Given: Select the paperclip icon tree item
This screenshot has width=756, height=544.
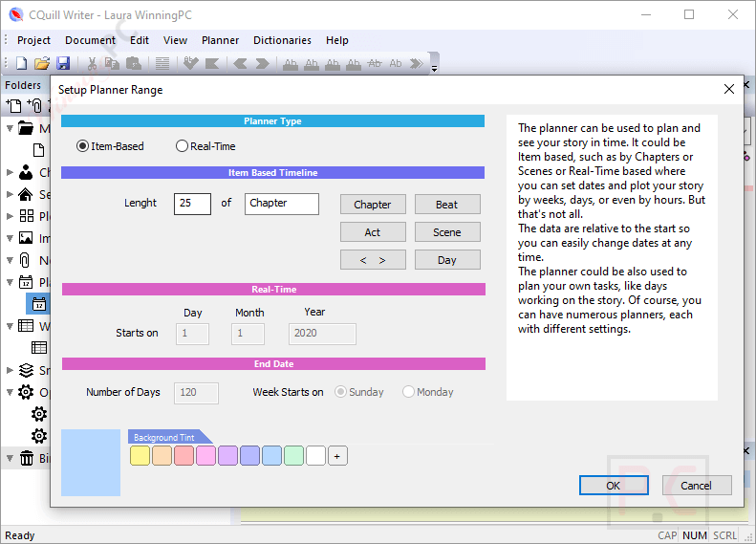Looking at the screenshot, I should (x=25, y=260).
